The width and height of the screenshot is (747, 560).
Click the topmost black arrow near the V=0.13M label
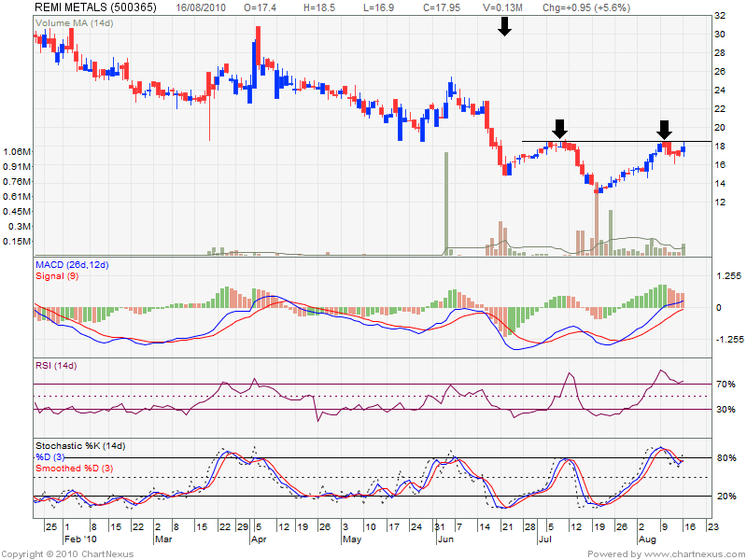[504, 25]
